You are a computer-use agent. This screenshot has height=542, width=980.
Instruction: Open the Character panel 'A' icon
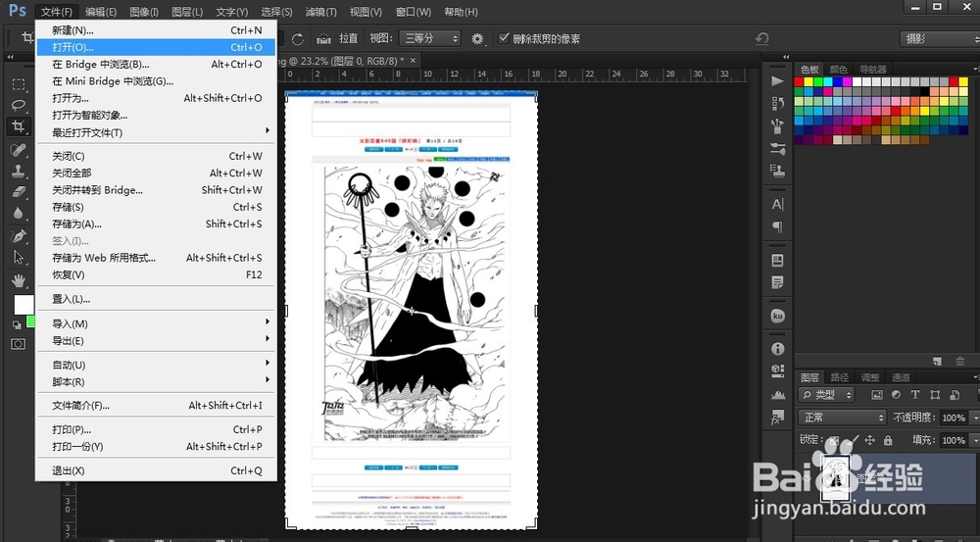pos(777,205)
